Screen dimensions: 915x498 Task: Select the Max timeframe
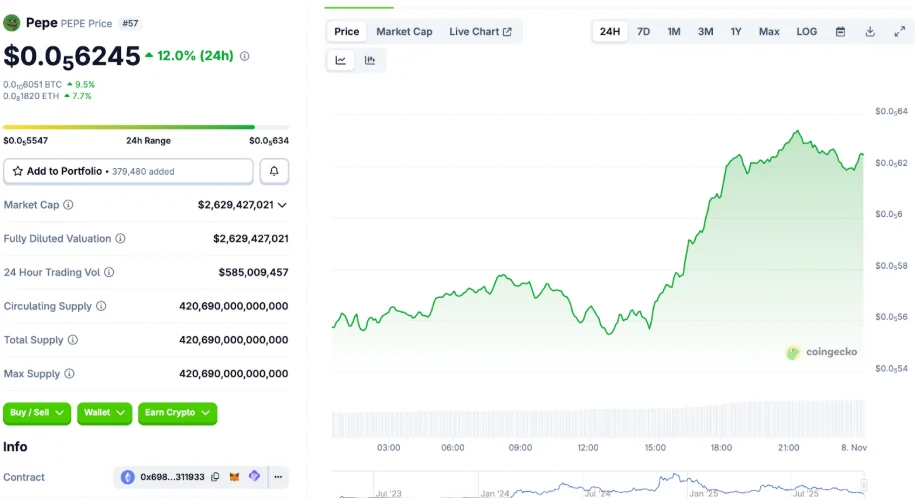(769, 32)
